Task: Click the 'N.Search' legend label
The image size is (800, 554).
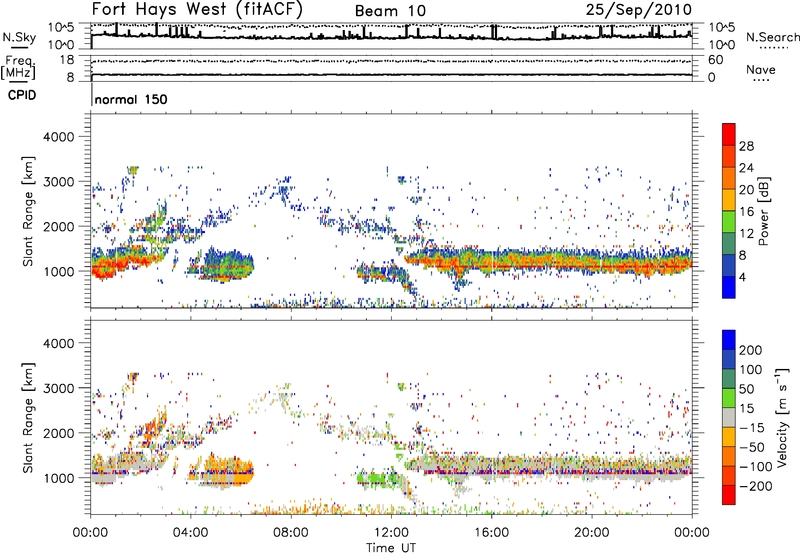Action: pyautogui.click(x=772, y=37)
